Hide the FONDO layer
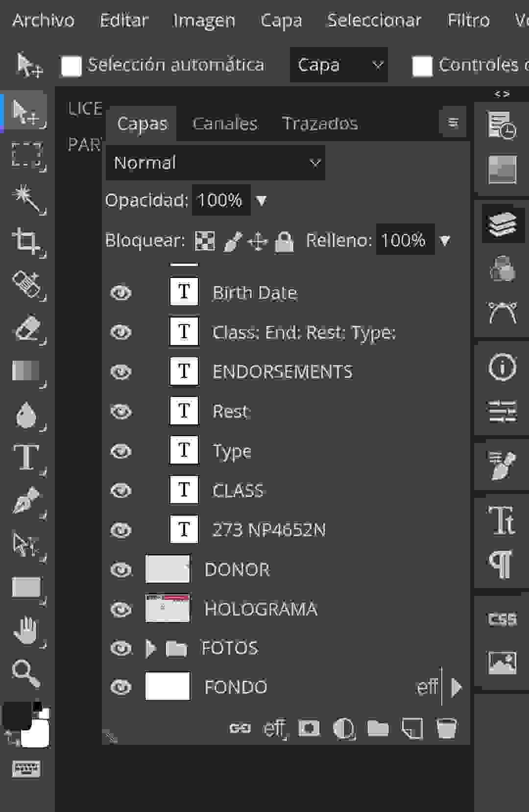The width and height of the screenshot is (529, 812). pos(121,688)
